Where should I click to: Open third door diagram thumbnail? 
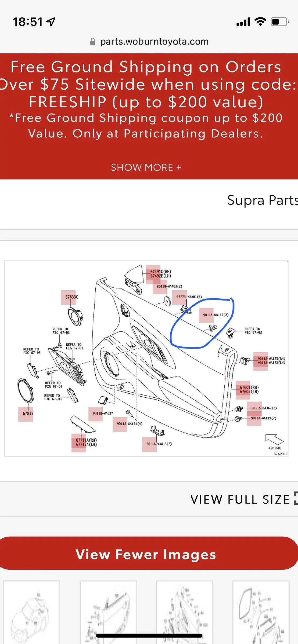click(x=185, y=612)
